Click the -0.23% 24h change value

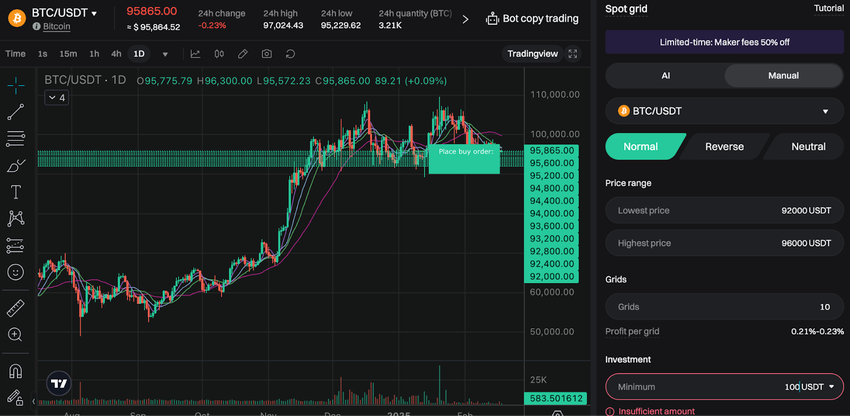211,25
